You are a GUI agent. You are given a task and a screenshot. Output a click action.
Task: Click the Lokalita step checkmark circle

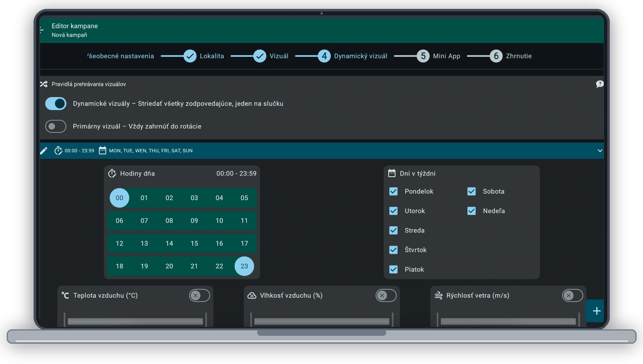(190, 56)
